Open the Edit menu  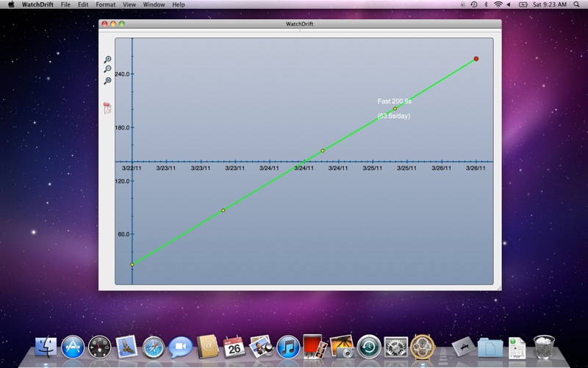pos(83,4)
